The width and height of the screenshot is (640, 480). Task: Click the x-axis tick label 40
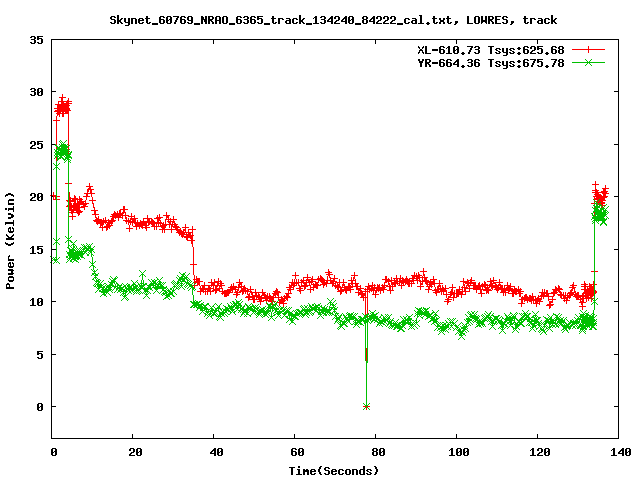[x=216, y=452]
